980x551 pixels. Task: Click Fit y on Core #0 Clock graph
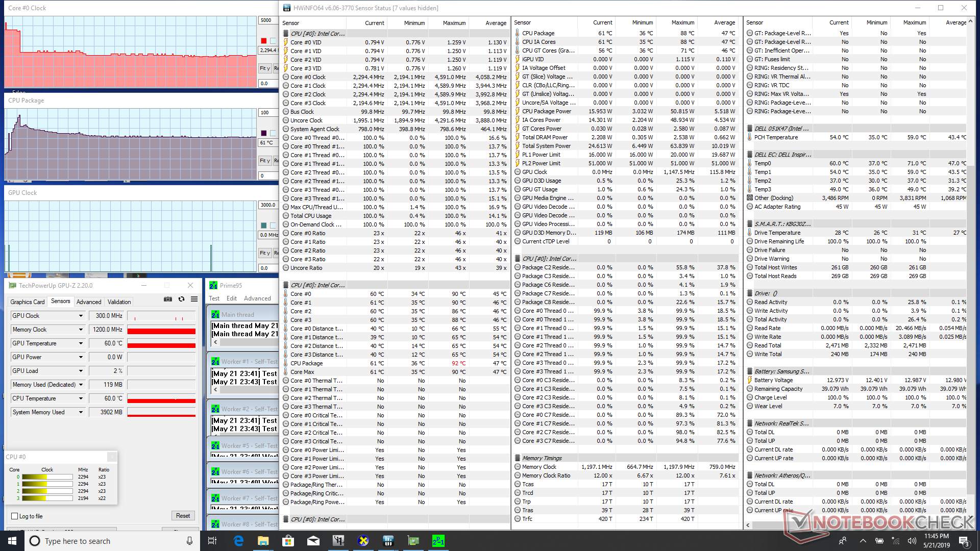point(264,68)
